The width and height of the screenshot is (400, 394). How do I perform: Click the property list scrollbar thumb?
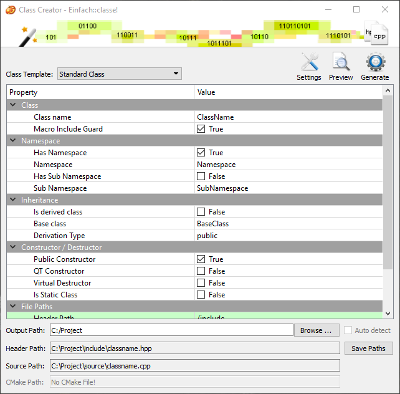(387, 182)
